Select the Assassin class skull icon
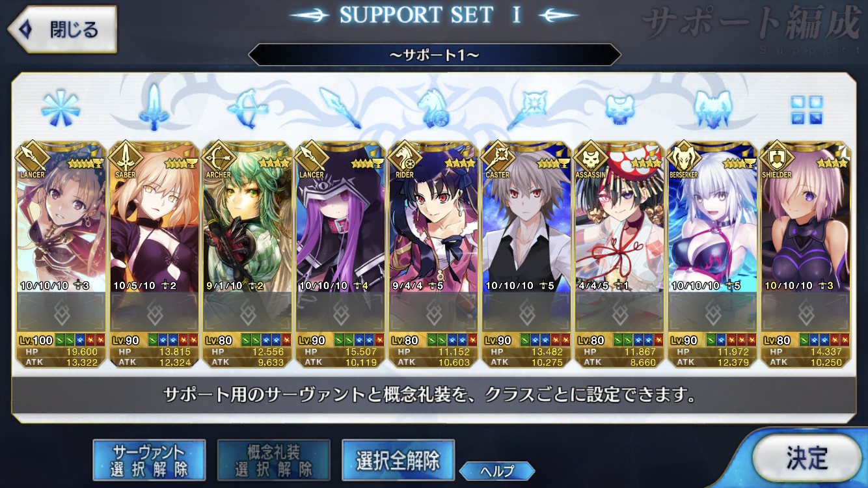 (x=619, y=108)
